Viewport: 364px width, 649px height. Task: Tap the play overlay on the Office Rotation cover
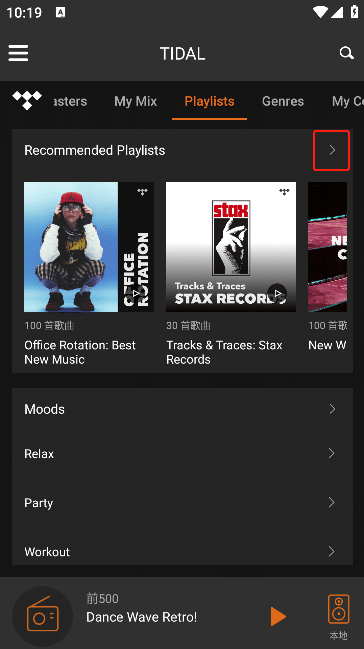136,293
